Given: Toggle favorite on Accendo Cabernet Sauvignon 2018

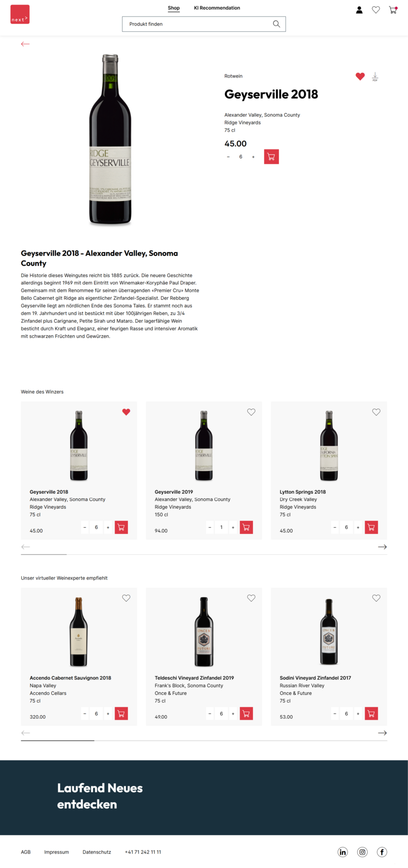Looking at the screenshot, I should (x=126, y=598).
